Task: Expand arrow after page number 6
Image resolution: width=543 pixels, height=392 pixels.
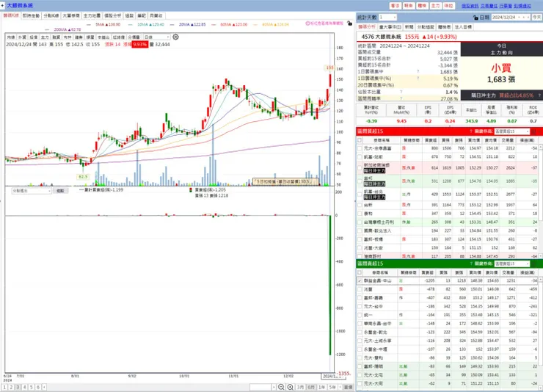Action: point(44,387)
